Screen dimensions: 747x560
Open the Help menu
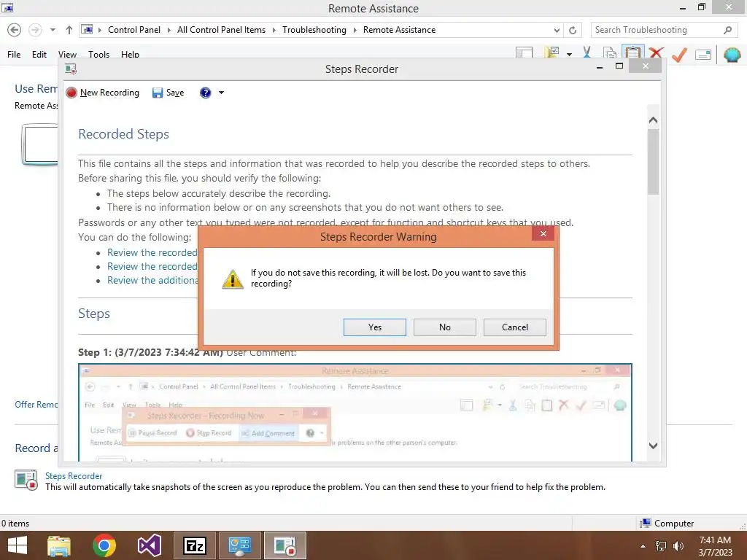[x=130, y=54]
